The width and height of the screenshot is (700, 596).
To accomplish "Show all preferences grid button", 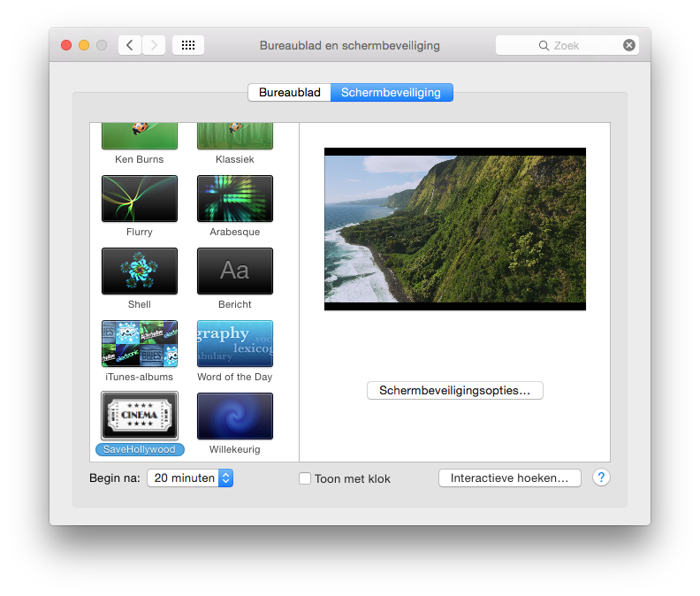I will click(188, 45).
